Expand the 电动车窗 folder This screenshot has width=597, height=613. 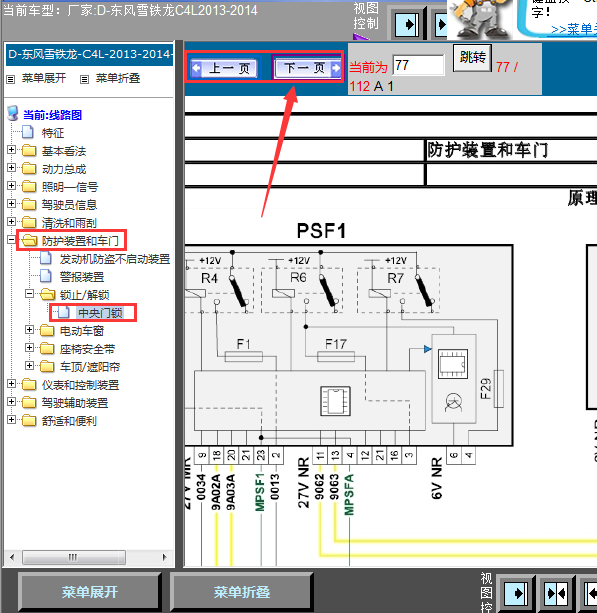tap(29, 330)
